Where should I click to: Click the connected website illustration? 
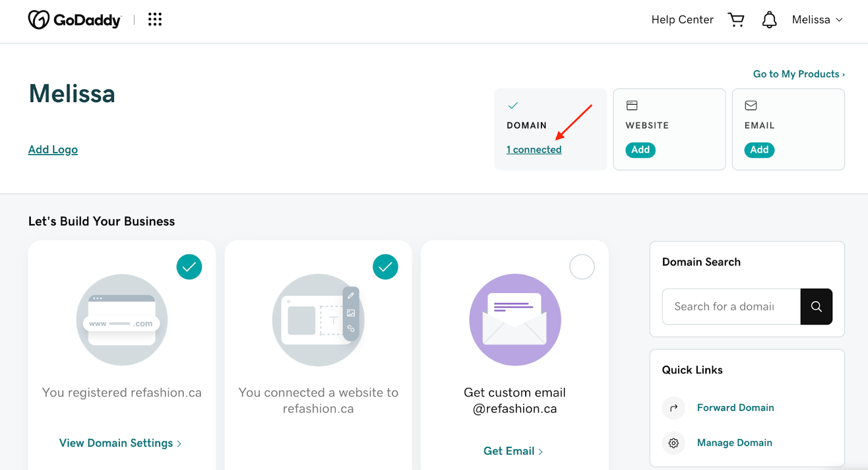point(318,320)
